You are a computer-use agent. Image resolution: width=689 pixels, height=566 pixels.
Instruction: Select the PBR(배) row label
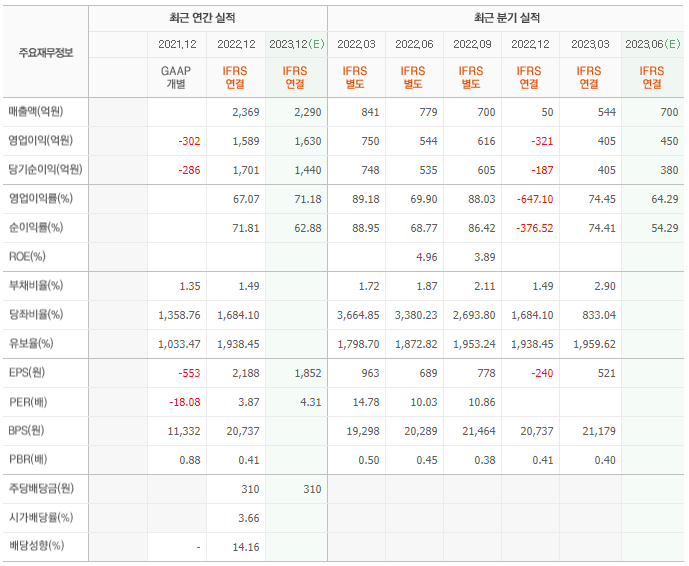tap(28, 460)
